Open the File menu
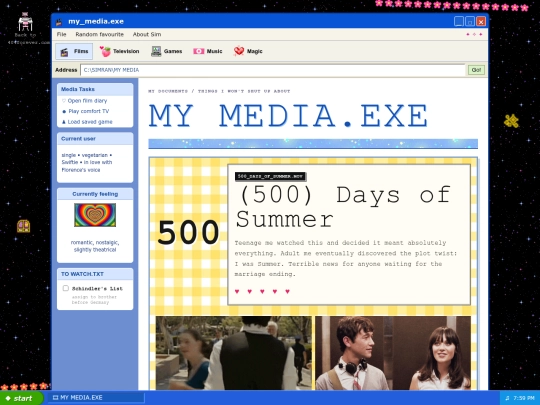 point(61,34)
